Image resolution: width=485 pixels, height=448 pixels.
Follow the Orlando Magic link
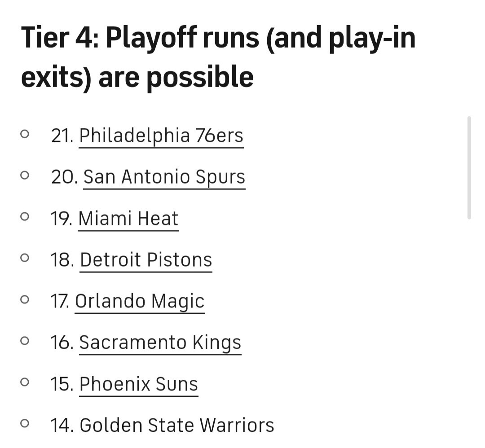[140, 301]
